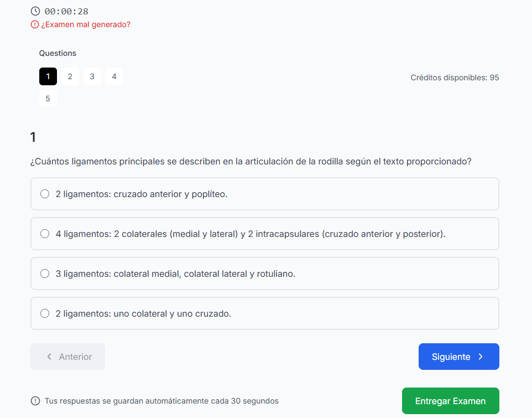This screenshot has height=418, width=532.
Task: Click the left chevron inside the Anterior button
Action: pyautogui.click(x=49, y=357)
